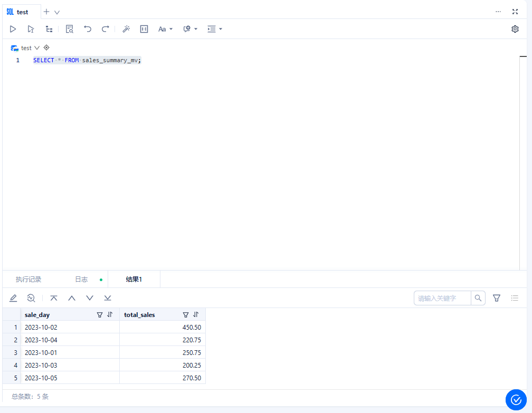
Task: Jump to the first result row
Action: tap(54, 298)
